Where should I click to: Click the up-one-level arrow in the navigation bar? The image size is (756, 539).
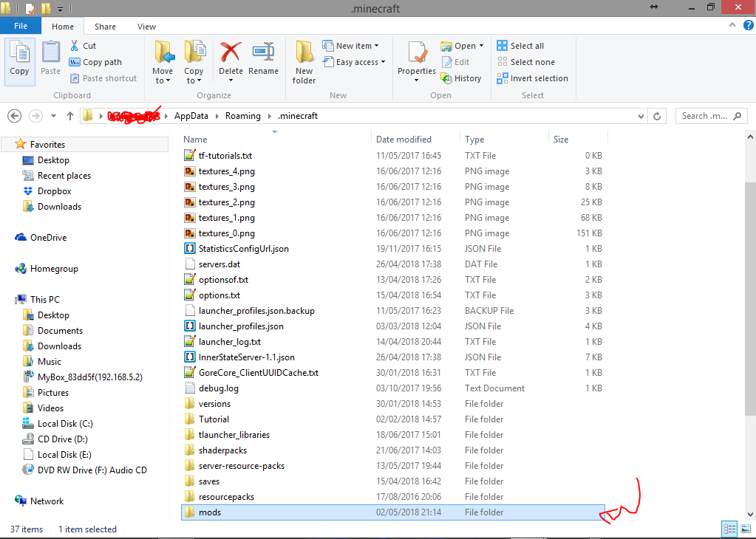point(69,115)
